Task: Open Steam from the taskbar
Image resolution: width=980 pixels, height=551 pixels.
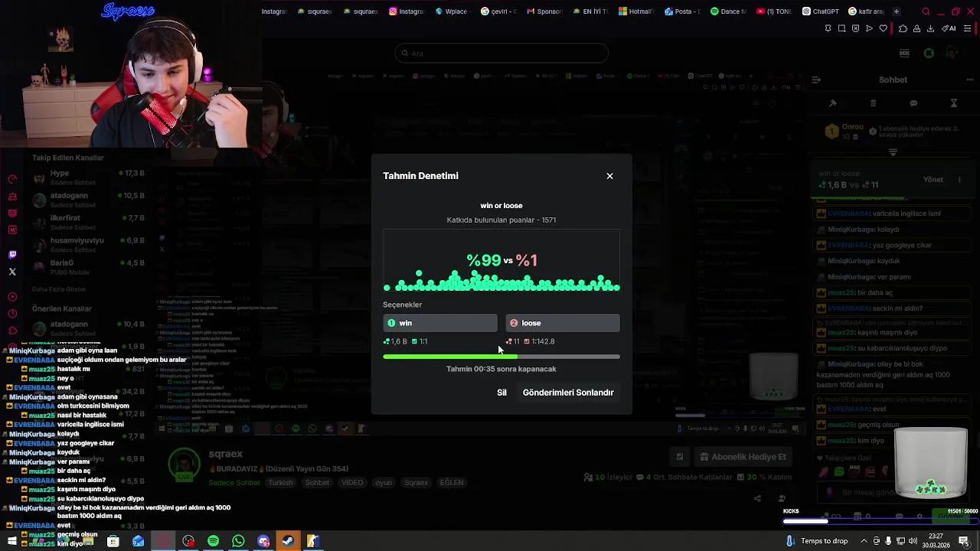Action: click(x=288, y=541)
